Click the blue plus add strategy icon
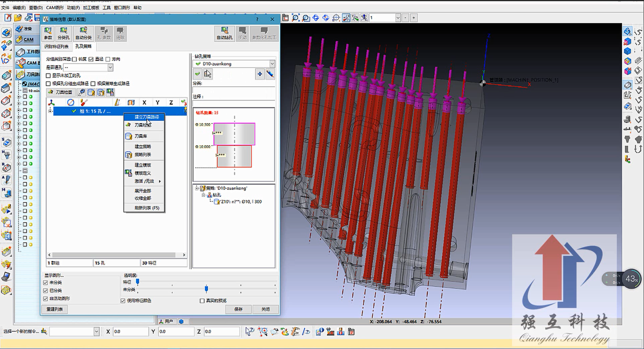Image resolution: width=644 pixels, height=349 pixels. pyautogui.click(x=260, y=74)
